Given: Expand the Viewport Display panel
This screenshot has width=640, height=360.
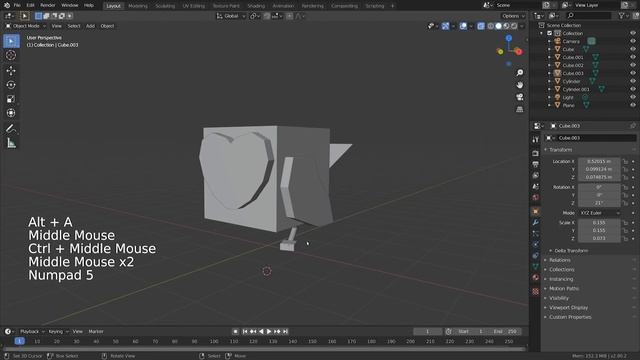Looking at the screenshot, I should point(568,307).
